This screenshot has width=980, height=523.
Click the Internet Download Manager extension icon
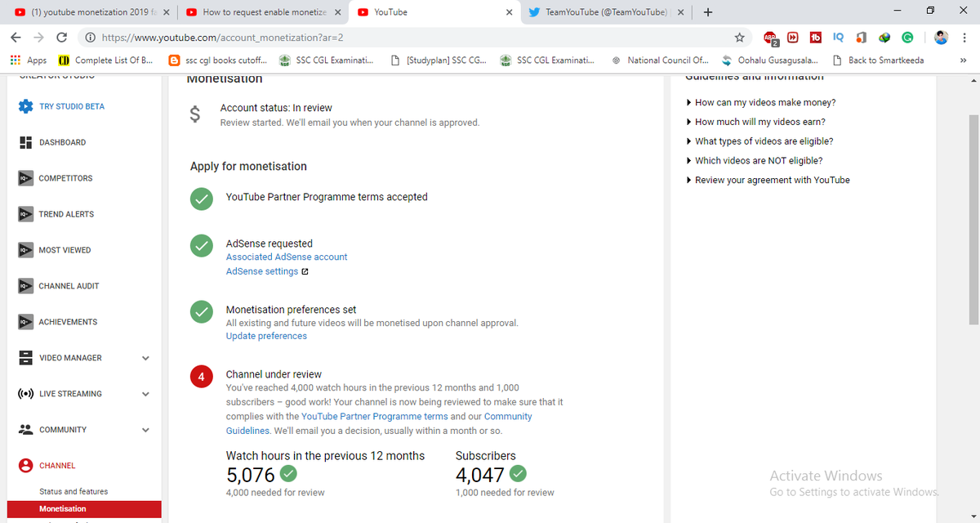pos(884,38)
